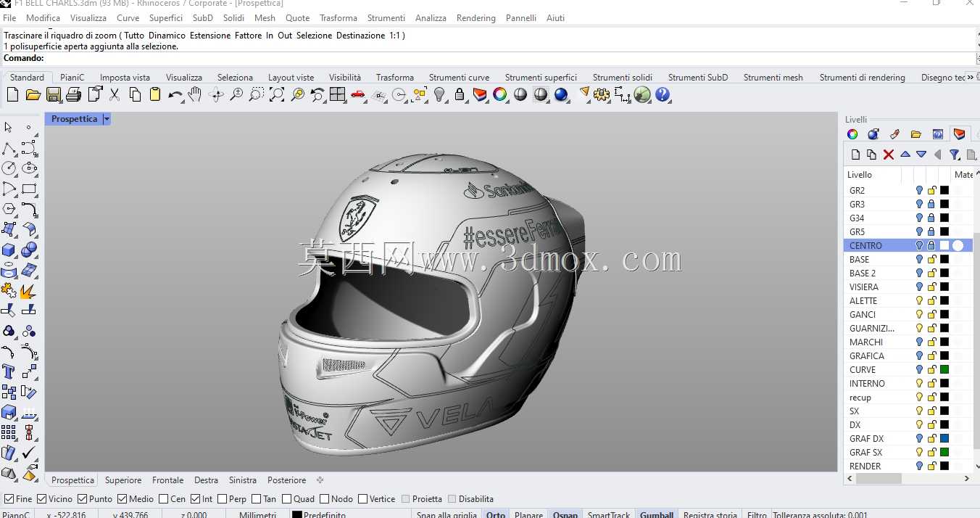Click the New file icon

point(12,94)
